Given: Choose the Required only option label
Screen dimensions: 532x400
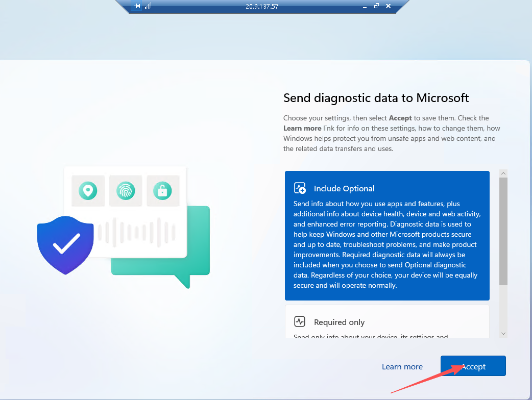Looking at the screenshot, I should click(x=339, y=322).
